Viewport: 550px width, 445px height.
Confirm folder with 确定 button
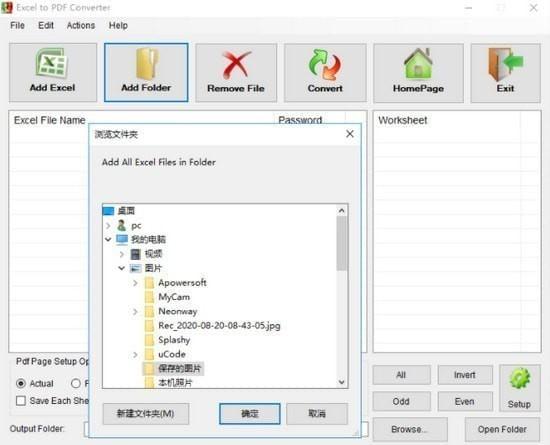pyautogui.click(x=250, y=414)
